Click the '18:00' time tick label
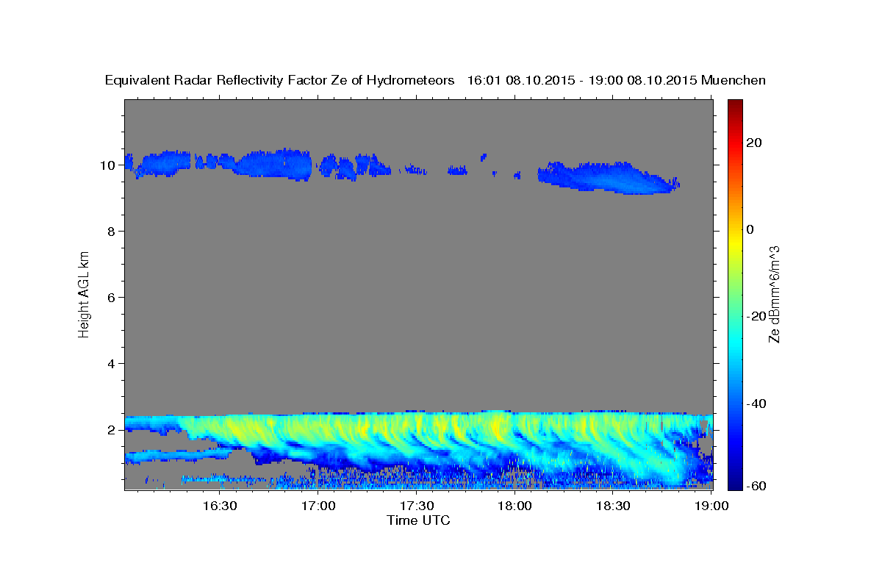This screenshot has width=882, height=588. 514,506
